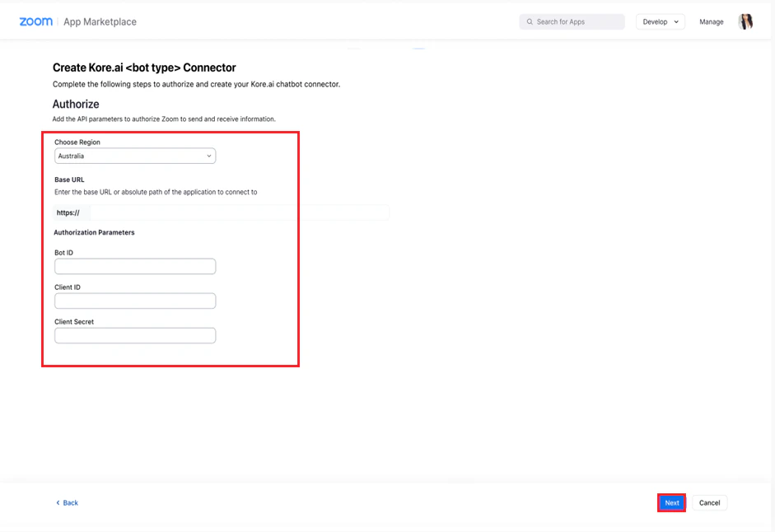The height and width of the screenshot is (532, 775).
Task: Click the Back arrow icon
Action: coord(58,503)
